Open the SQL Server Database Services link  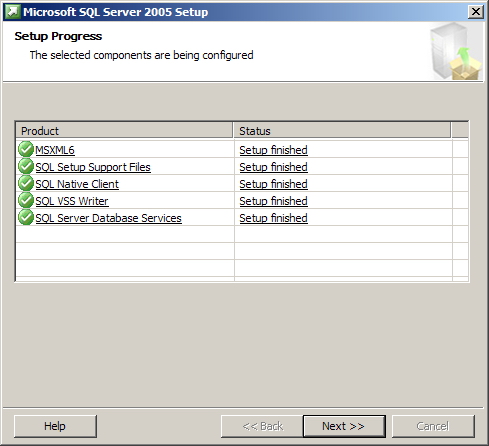[x=108, y=218]
